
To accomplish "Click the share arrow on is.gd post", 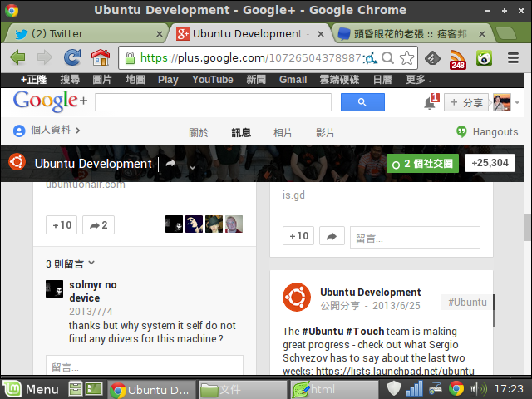I will pyautogui.click(x=332, y=236).
